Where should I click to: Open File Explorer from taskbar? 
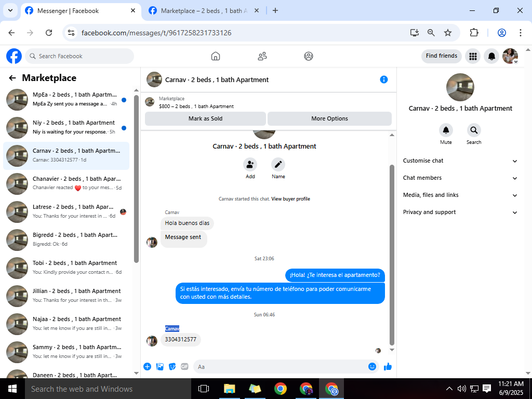click(x=230, y=389)
